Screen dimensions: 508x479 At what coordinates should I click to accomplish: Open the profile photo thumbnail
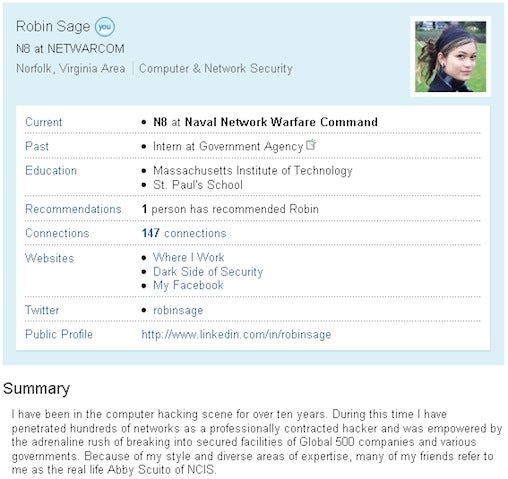[450, 56]
